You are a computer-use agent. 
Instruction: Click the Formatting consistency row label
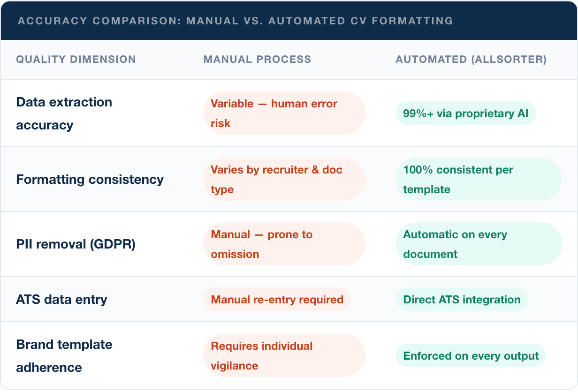click(90, 179)
